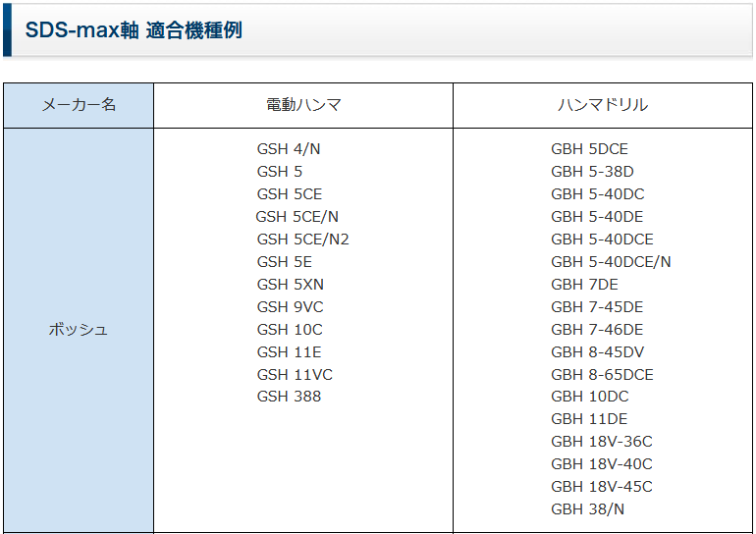This screenshot has width=756, height=534.
Task: Select the model GBH 5-40DCE entry
Action: [x=602, y=240]
